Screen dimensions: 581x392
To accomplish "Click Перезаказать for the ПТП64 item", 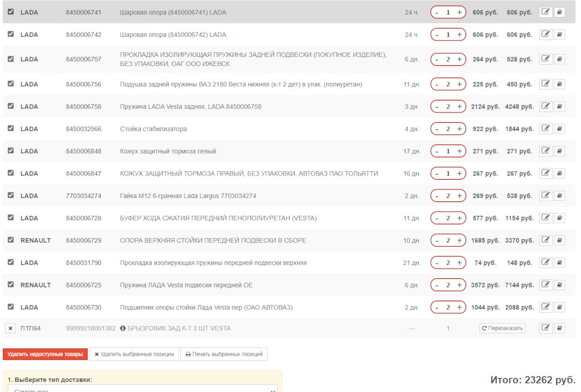I will [502, 328].
